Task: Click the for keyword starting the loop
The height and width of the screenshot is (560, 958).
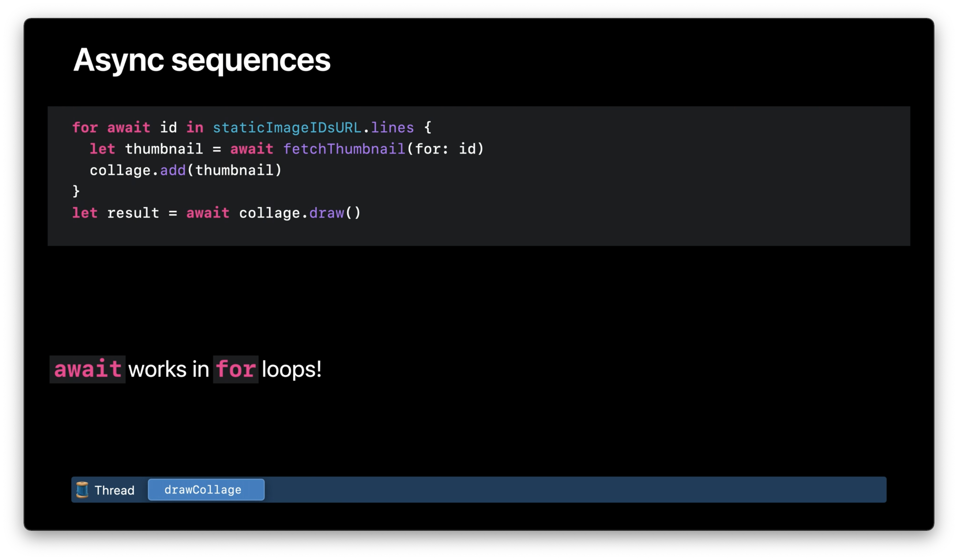Action: click(85, 128)
